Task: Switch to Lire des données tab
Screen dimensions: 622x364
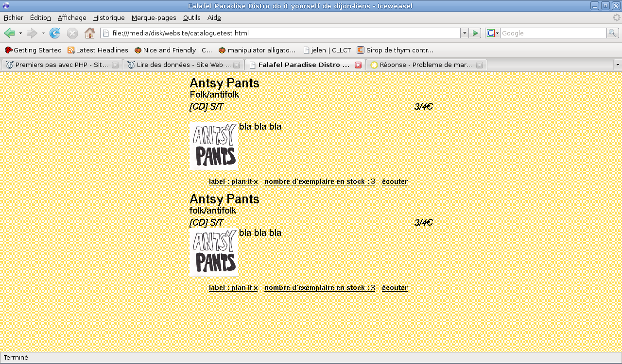Action: click(x=179, y=65)
